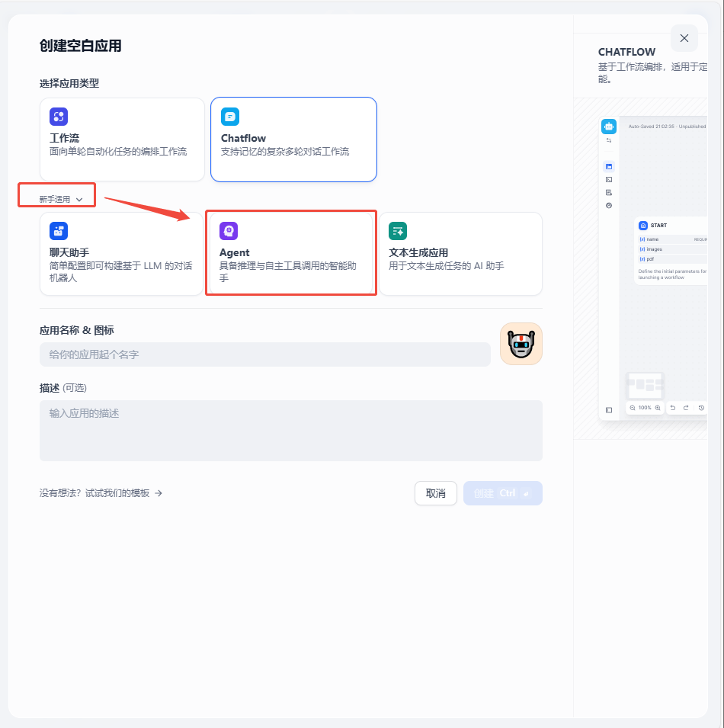Click the 创建 button
The image size is (724, 728).
coord(503,493)
